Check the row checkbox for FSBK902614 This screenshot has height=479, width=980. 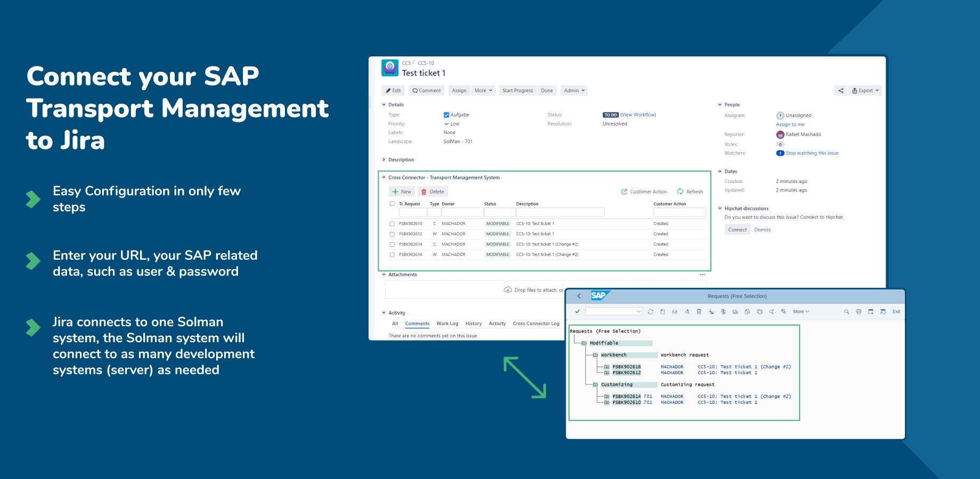point(392,245)
